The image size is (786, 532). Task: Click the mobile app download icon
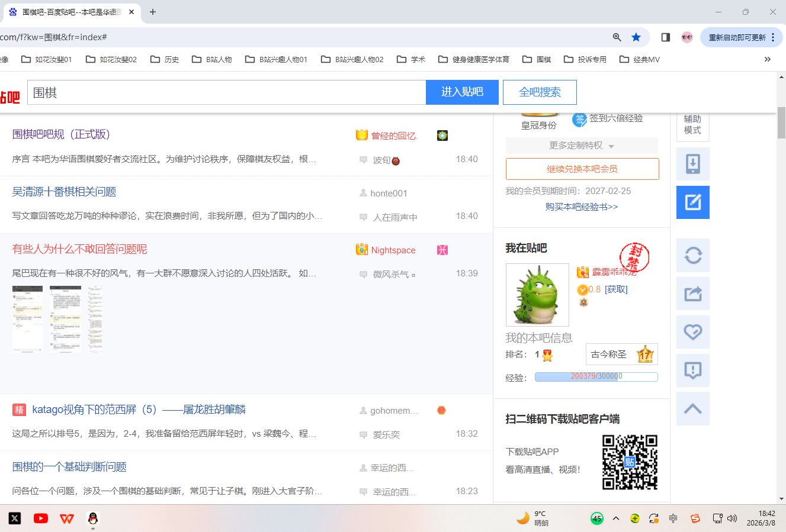tap(692, 164)
